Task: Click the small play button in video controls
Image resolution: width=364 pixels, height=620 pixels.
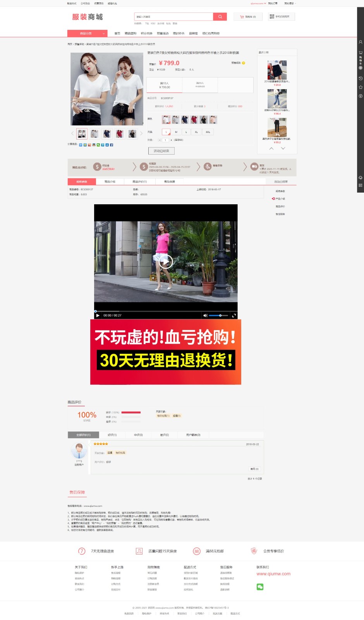Action: pyautogui.click(x=98, y=315)
